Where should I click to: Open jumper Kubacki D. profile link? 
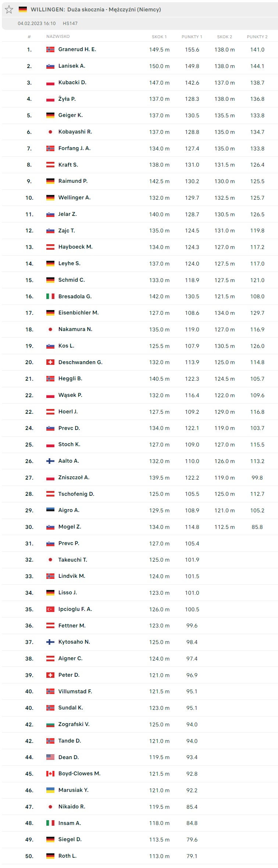pos(72,82)
